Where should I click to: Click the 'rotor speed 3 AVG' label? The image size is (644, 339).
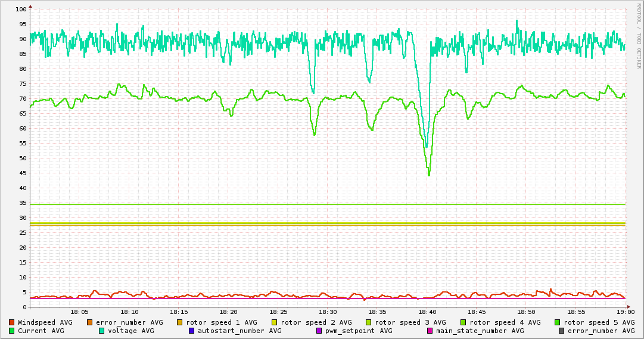point(410,322)
